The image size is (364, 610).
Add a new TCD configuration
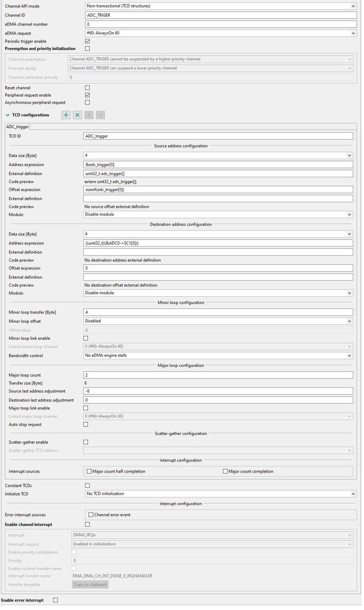click(66, 115)
